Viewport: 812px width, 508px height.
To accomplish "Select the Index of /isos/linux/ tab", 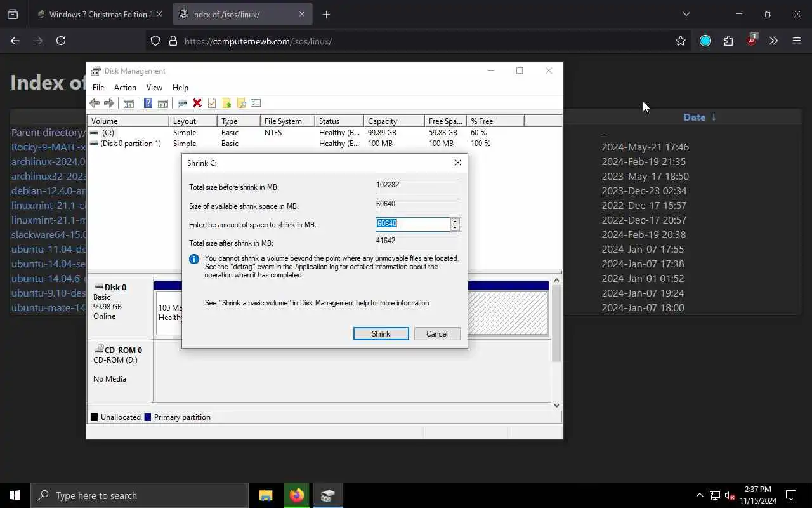I will [242, 14].
